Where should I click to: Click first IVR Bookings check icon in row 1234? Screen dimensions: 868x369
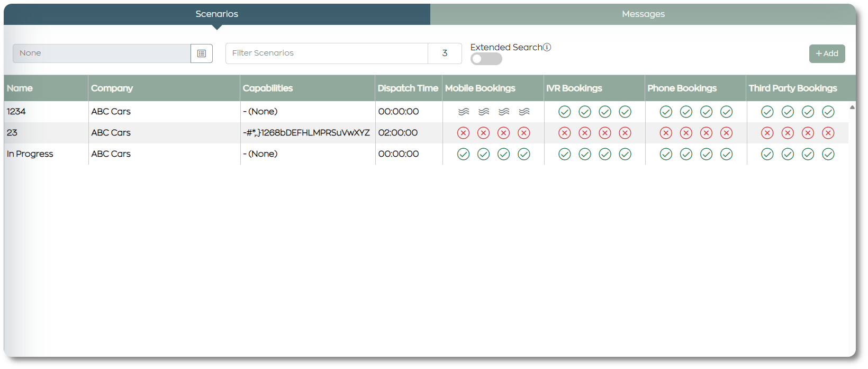pyautogui.click(x=565, y=112)
